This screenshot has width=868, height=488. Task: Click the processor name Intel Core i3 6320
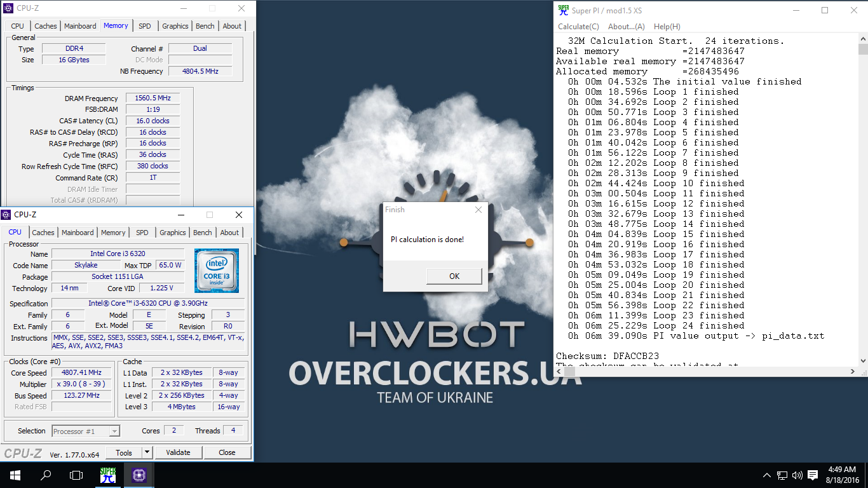tap(118, 254)
